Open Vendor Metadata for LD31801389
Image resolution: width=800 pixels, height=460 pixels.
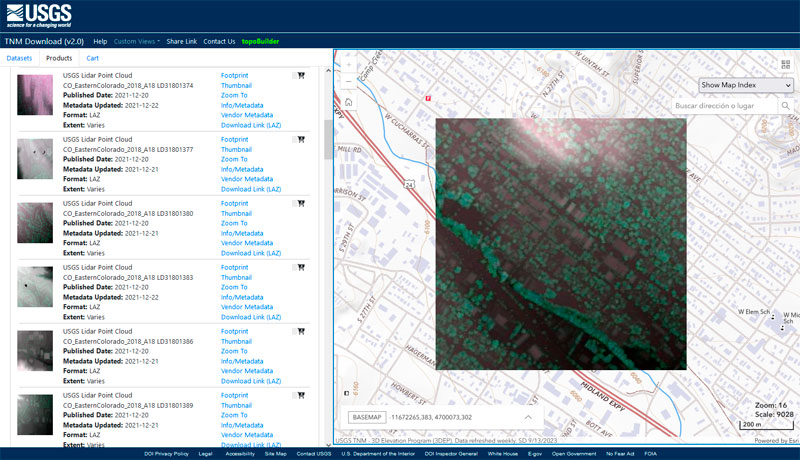[x=247, y=435]
